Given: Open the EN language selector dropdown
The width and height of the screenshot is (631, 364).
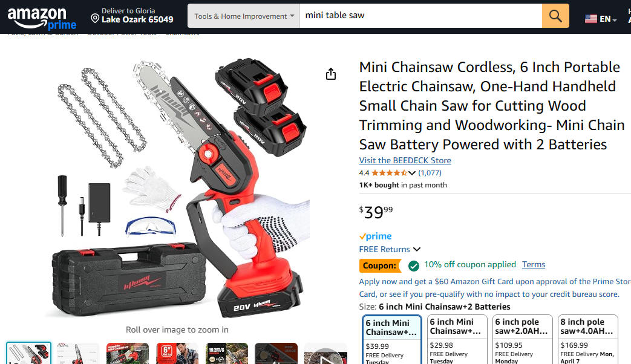Looking at the screenshot, I should (607, 19).
